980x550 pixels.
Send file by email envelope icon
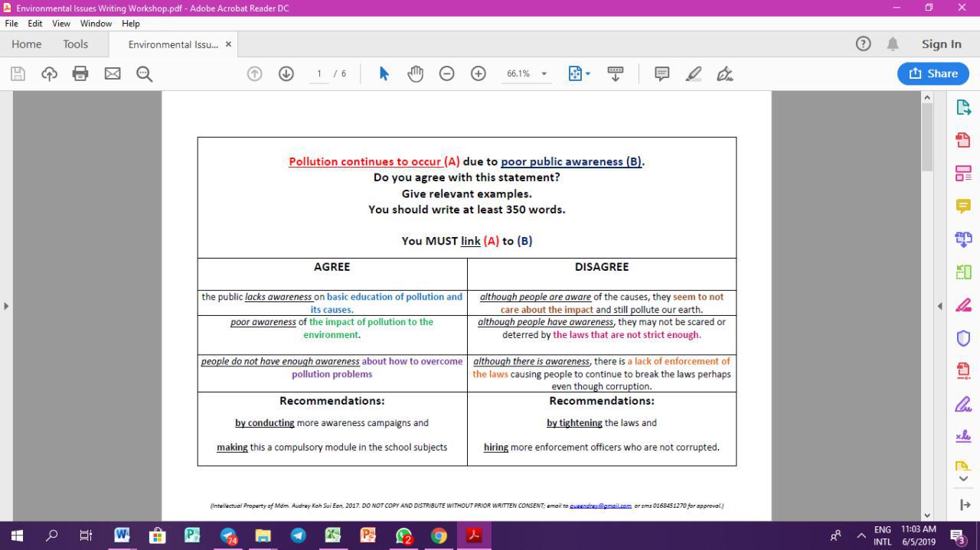tap(113, 73)
